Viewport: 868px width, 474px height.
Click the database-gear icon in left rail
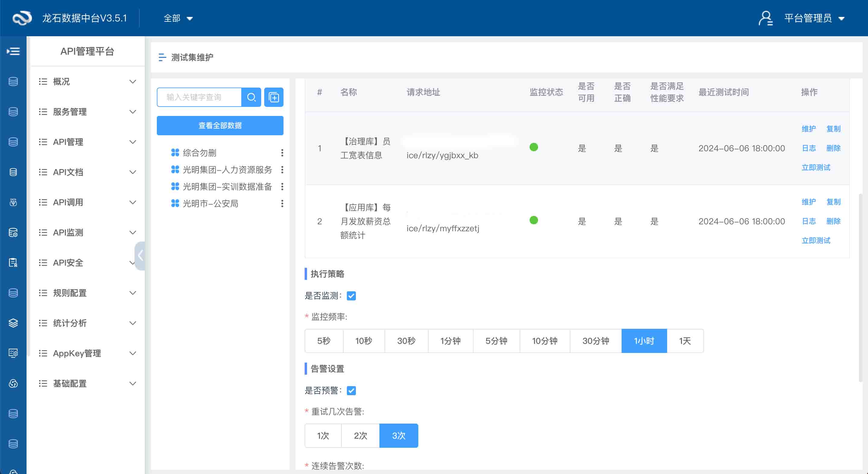pos(13,232)
